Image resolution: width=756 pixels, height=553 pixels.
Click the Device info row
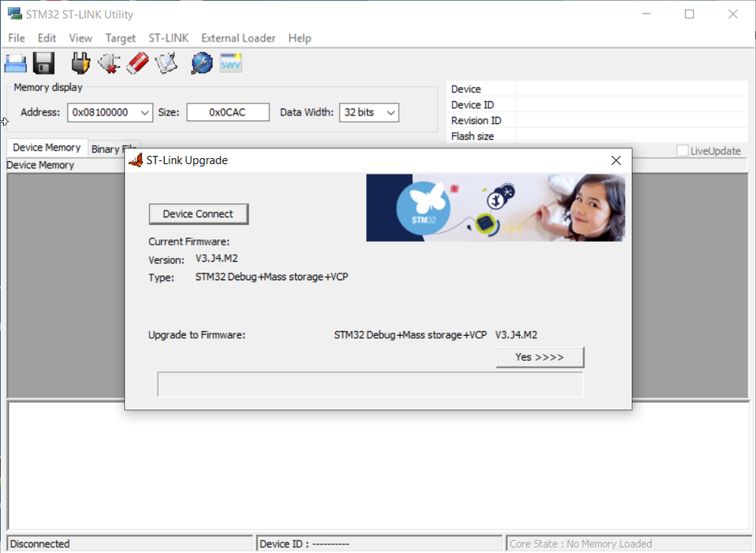pyautogui.click(x=597, y=89)
